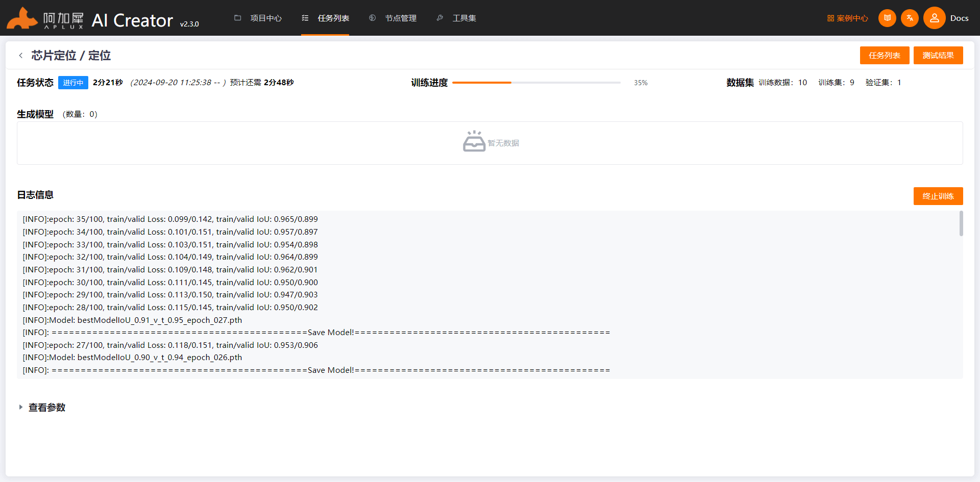Click the 暂无数据 placeholder text
This screenshot has width=980, height=482.
coord(503,143)
